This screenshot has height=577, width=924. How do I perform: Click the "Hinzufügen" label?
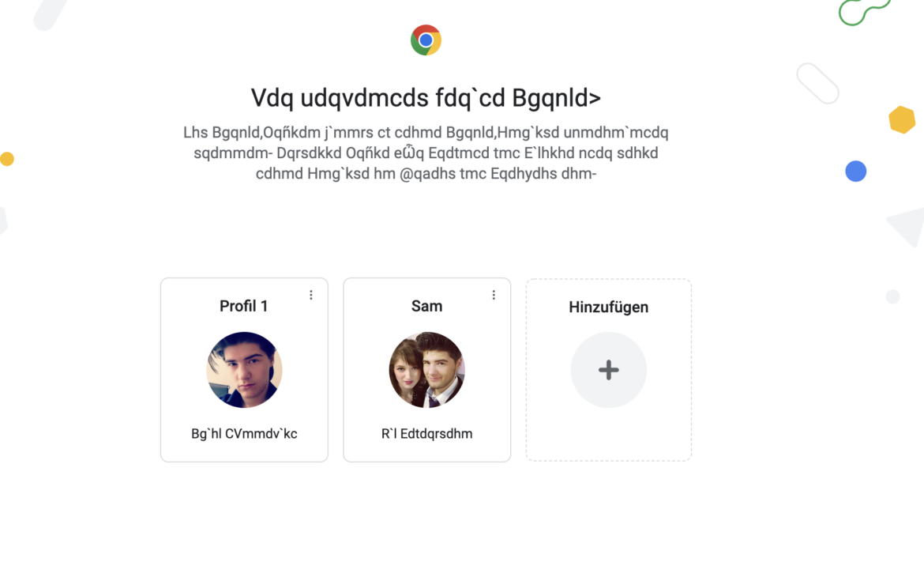pyautogui.click(x=608, y=307)
